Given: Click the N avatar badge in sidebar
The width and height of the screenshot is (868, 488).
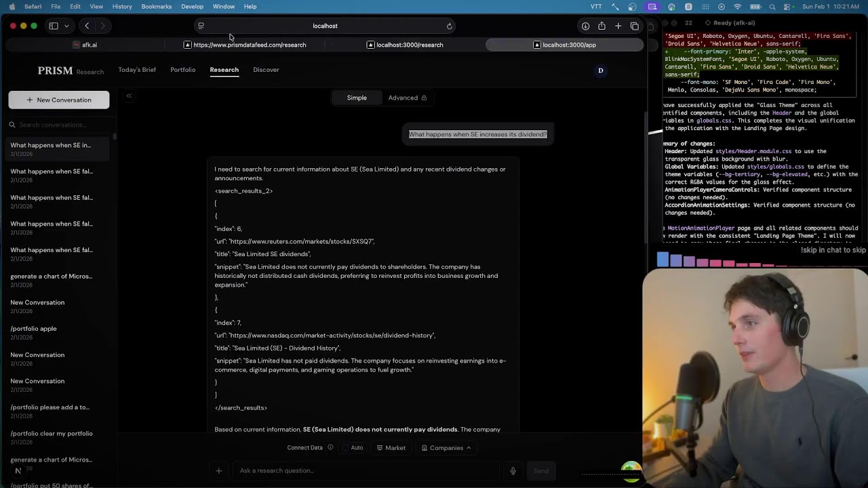Looking at the screenshot, I should [18, 470].
